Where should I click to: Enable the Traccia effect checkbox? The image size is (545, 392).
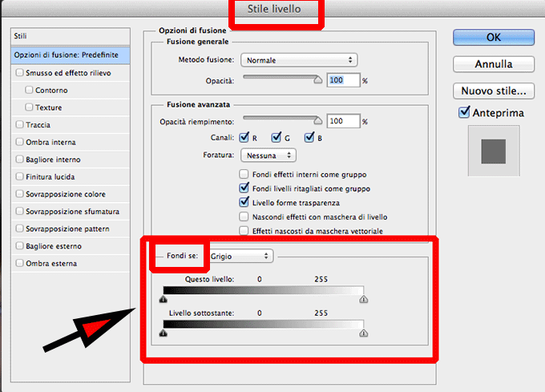point(20,124)
